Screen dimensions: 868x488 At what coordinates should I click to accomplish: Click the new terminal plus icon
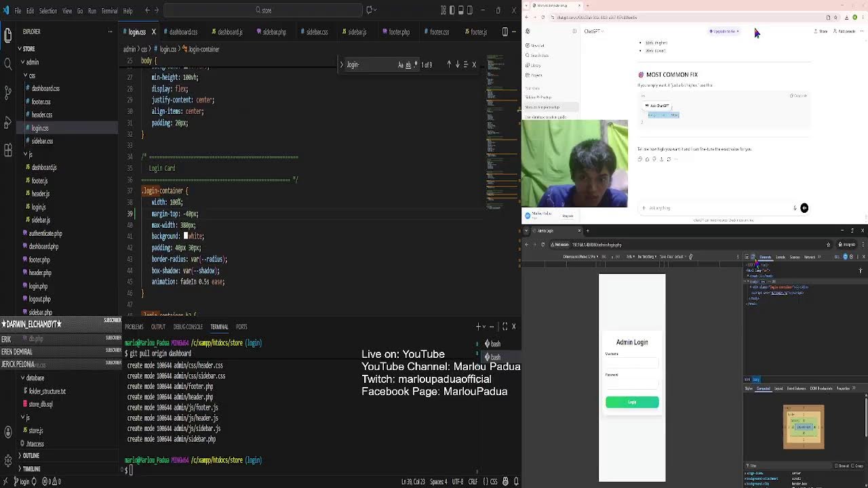point(479,327)
